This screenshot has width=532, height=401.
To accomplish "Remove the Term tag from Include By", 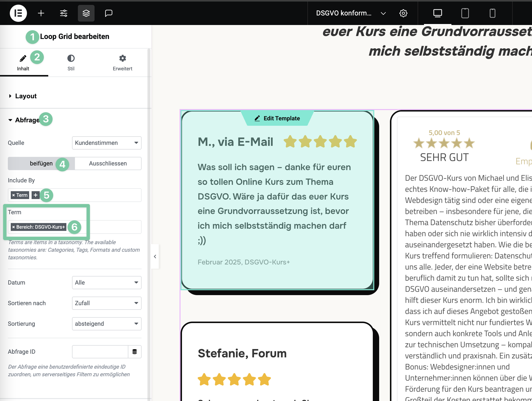I will click(x=13, y=195).
